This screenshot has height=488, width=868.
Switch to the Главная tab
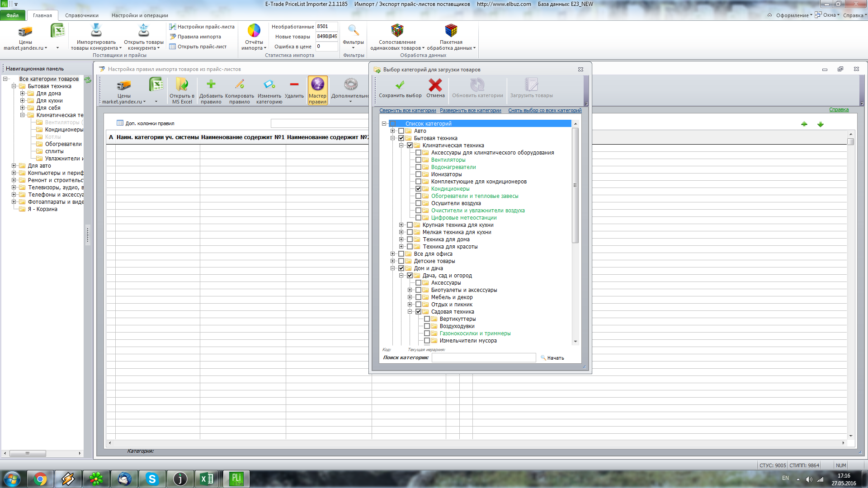click(x=42, y=15)
